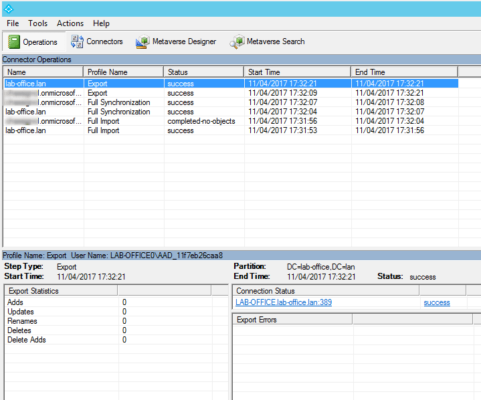Open the Tools menu
The height and width of the screenshot is (400, 481).
(x=38, y=23)
